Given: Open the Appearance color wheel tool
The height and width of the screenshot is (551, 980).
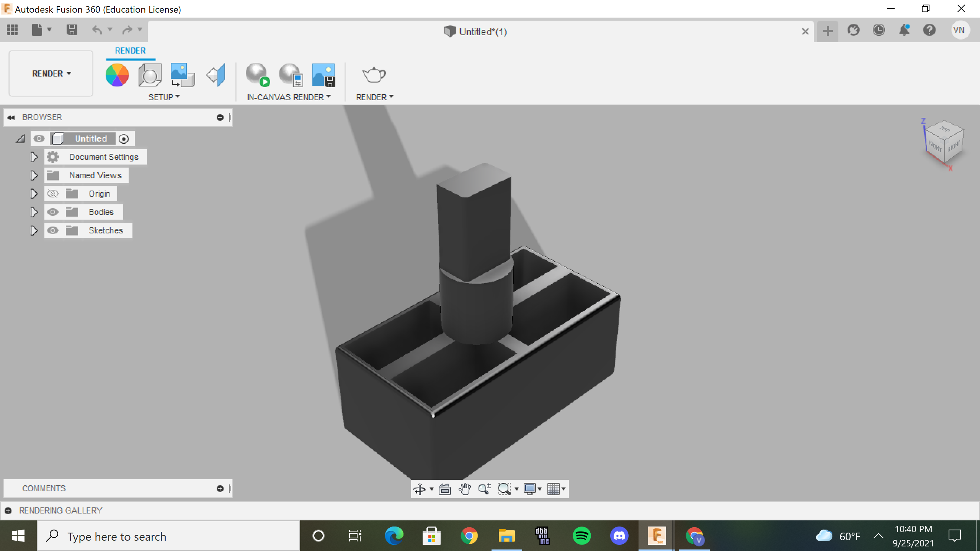Looking at the screenshot, I should tap(117, 75).
